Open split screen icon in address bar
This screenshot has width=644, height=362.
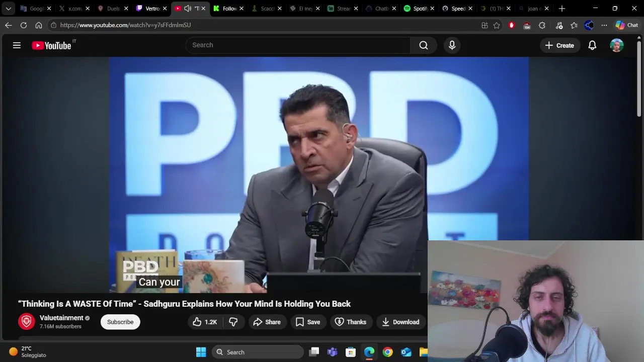485,25
